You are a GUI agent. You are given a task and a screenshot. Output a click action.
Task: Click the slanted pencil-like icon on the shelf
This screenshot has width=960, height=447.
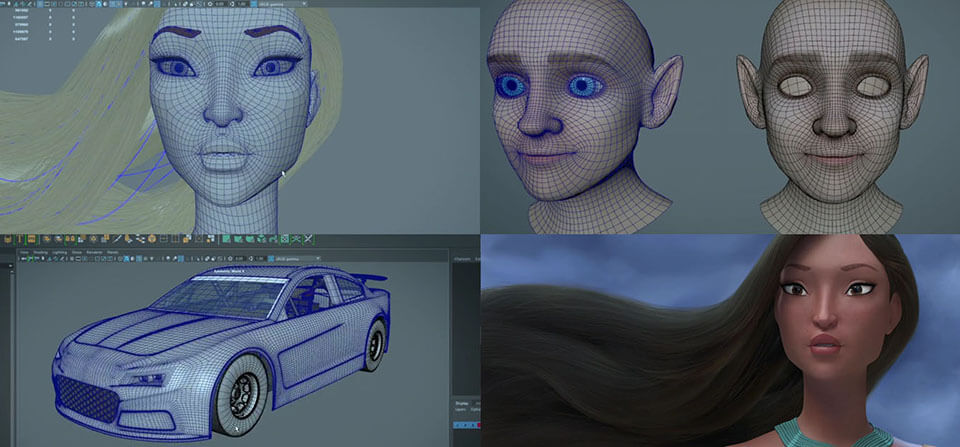(116, 239)
